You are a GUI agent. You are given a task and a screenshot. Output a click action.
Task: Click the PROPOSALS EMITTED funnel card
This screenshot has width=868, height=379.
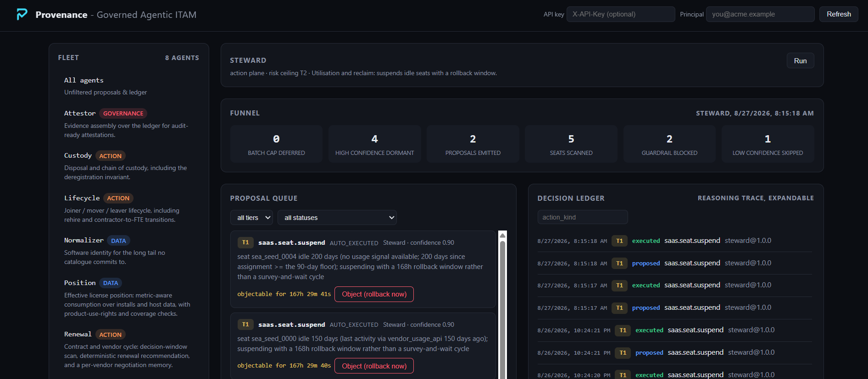tap(473, 144)
